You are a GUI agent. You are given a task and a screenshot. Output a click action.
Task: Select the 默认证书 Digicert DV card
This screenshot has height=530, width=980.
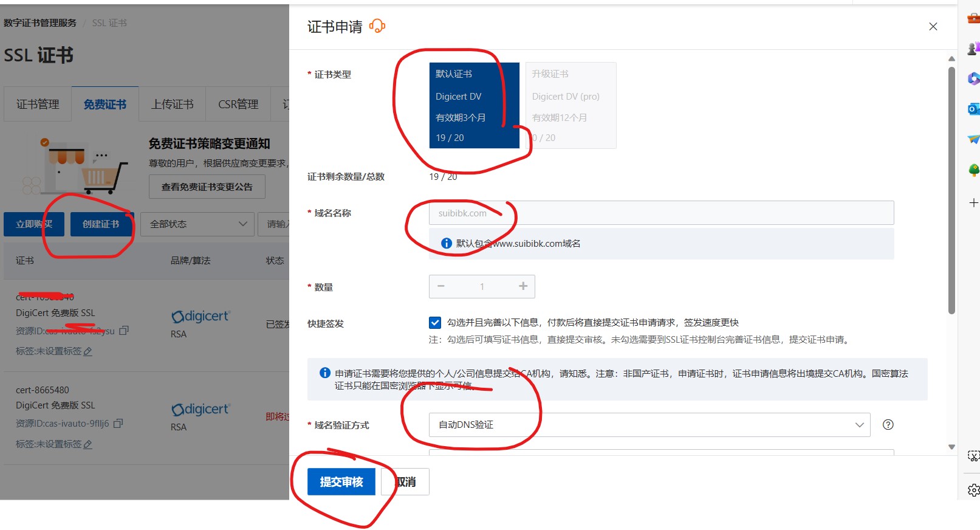[474, 105]
